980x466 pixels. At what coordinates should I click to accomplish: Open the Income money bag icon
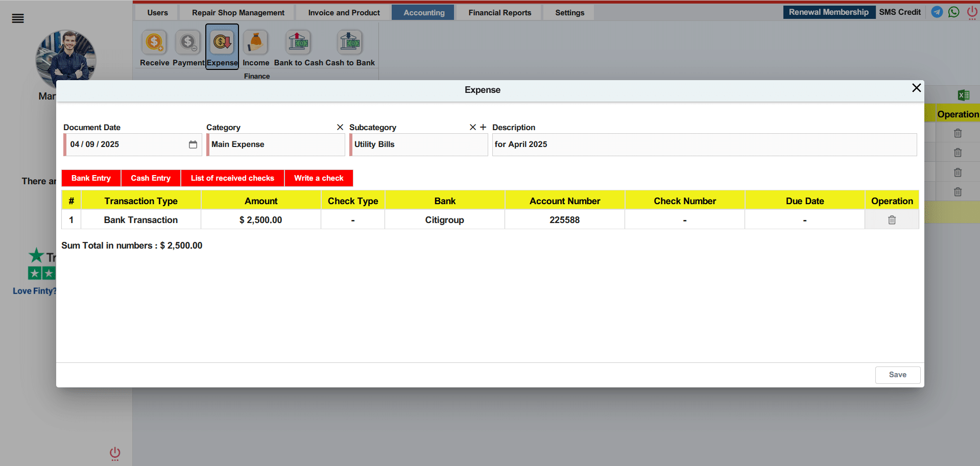pos(256,42)
